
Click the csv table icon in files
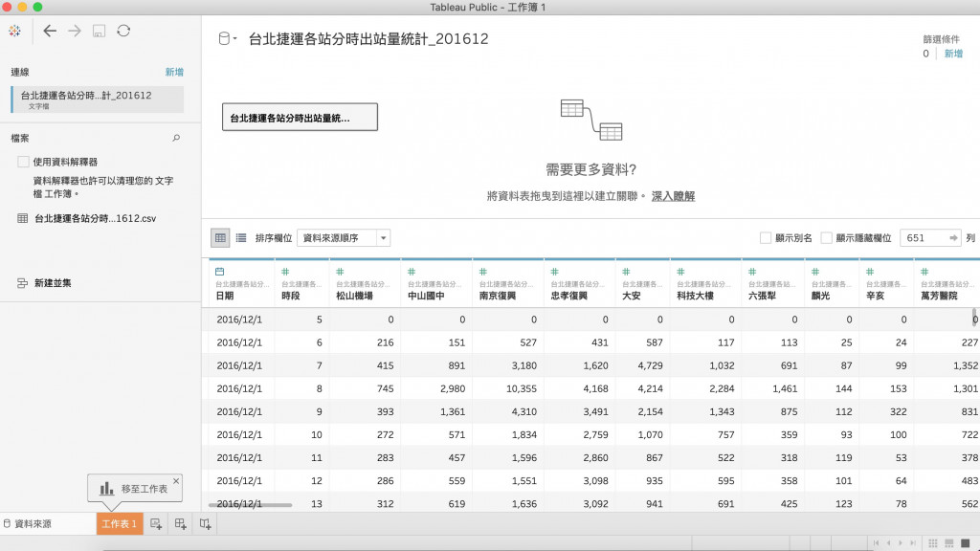click(23, 219)
